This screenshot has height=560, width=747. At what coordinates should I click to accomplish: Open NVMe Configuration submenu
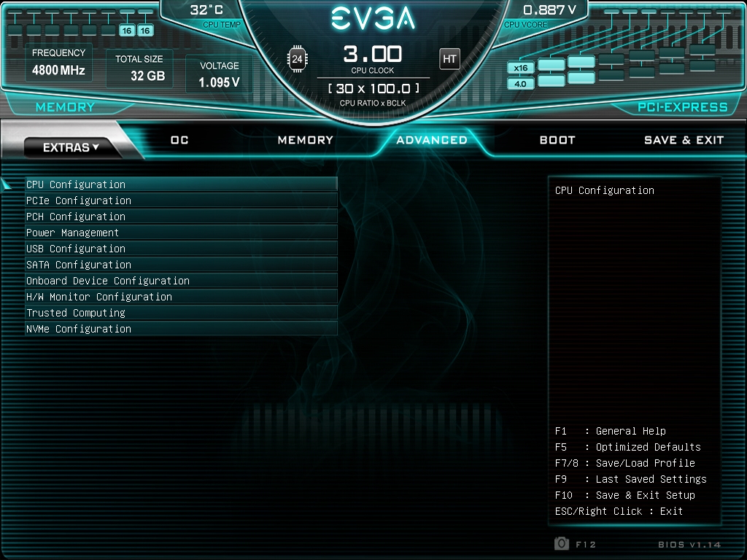(x=181, y=329)
